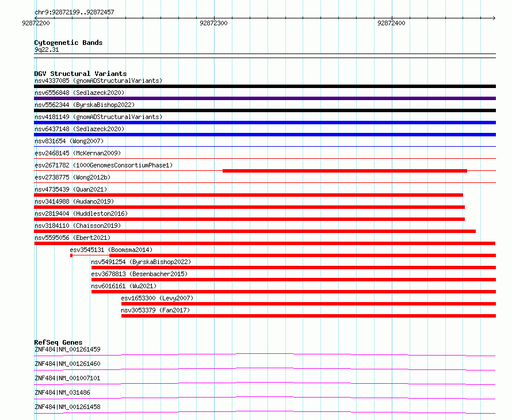Open the ZNF484|NM_001007101 transcript label
The image size is (512, 420).
[x=67, y=378]
